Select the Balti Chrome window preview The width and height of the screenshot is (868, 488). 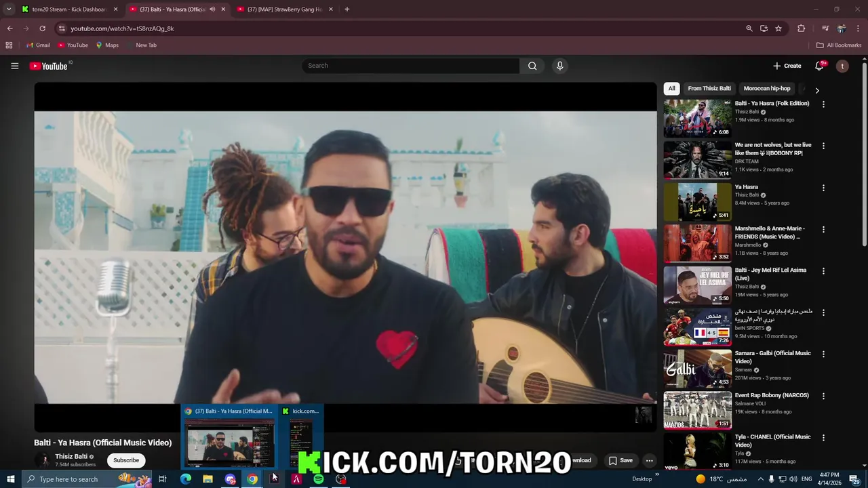tap(231, 438)
